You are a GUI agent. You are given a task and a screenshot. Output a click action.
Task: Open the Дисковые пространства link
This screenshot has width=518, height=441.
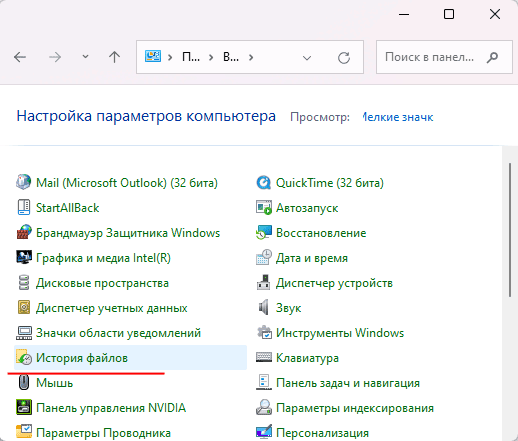(102, 283)
